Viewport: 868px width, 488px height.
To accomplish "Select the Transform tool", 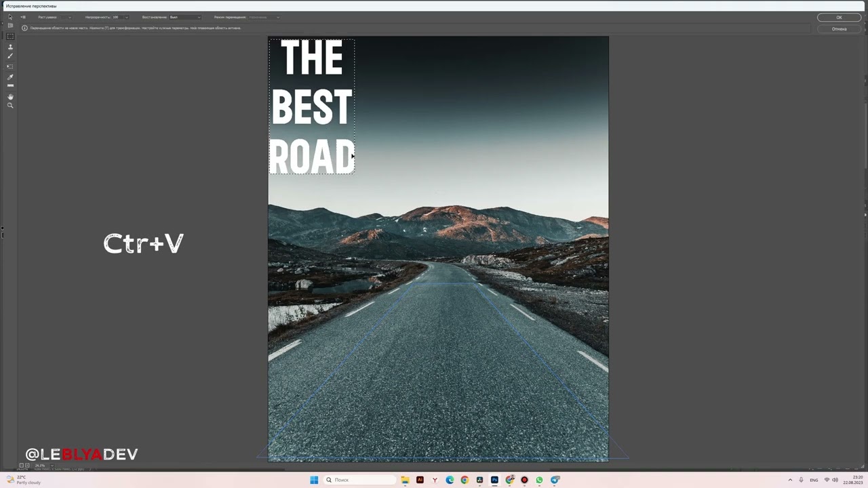I will point(10,66).
